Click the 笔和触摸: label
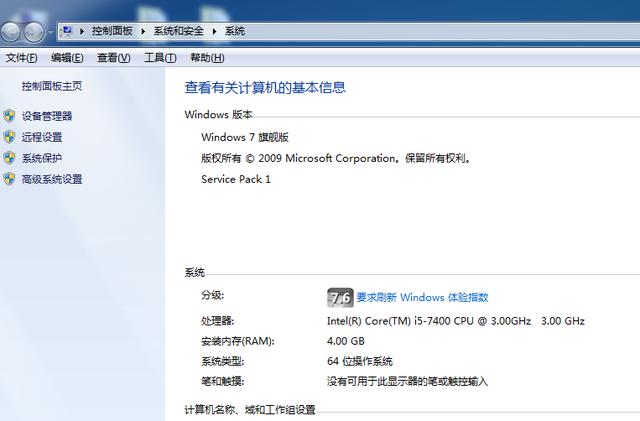The width and height of the screenshot is (640, 421). pos(222,381)
